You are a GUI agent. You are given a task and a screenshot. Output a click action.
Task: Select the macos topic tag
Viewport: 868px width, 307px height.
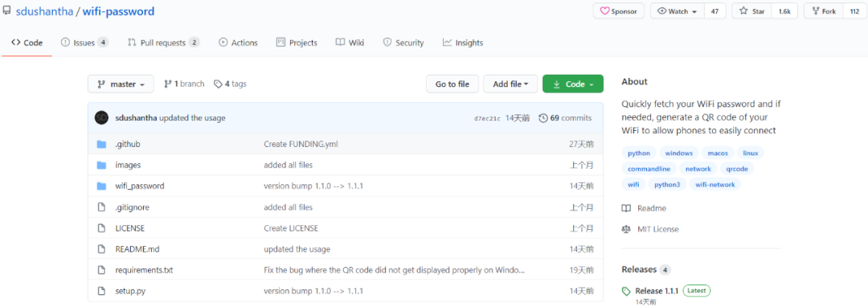pos(718,153)
